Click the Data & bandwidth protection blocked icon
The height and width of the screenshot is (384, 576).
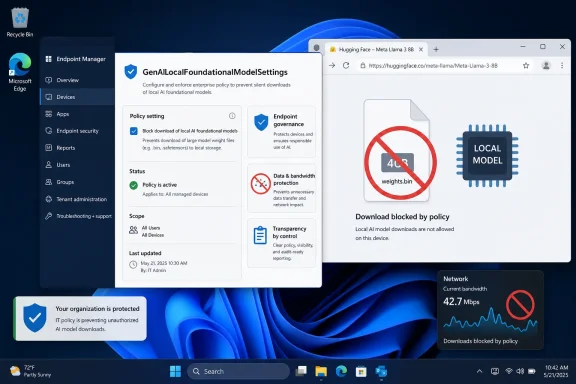pos(261,184)
